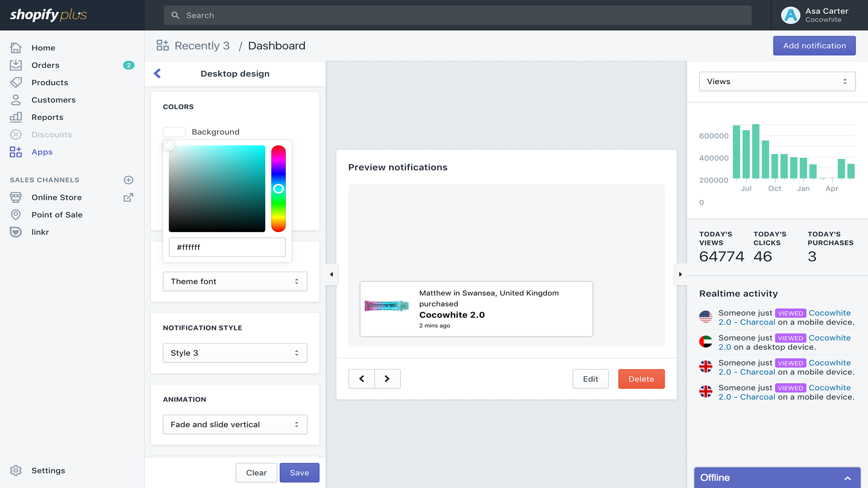Open the Home sidebar icon
868x488 pixels.
point(16,48)
